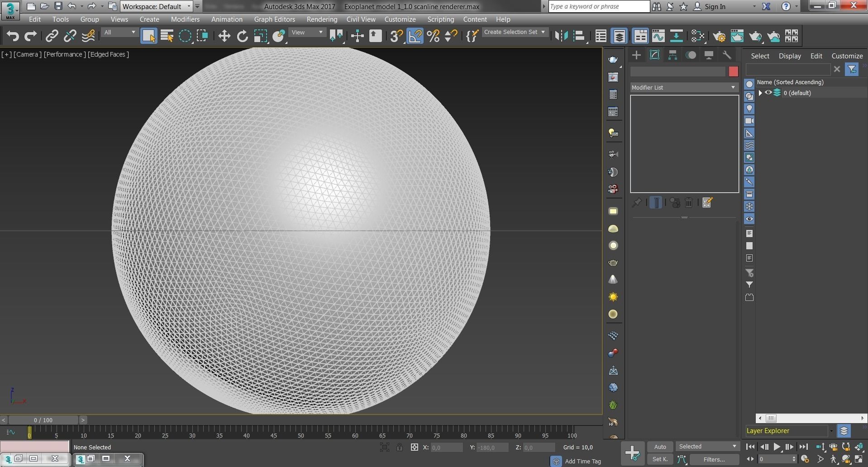Open the scene explorer Display menu

tap(790, 56)
